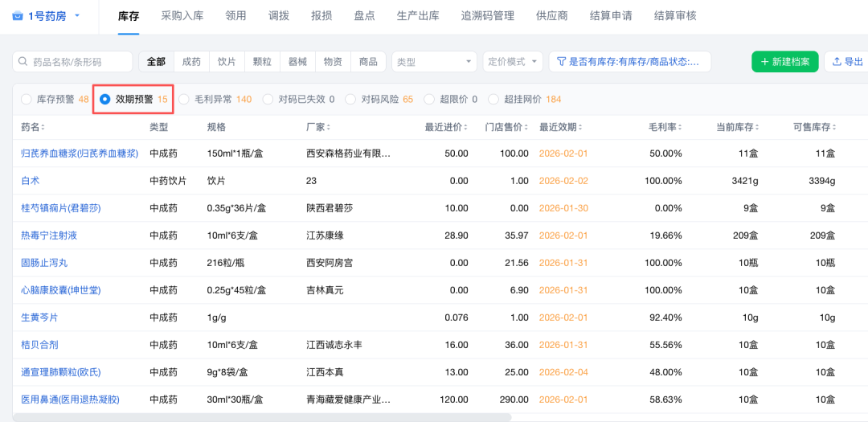The image size is (868, 422).
Task: Click the green 新建档案 button
Action: (x=785, y=61)
